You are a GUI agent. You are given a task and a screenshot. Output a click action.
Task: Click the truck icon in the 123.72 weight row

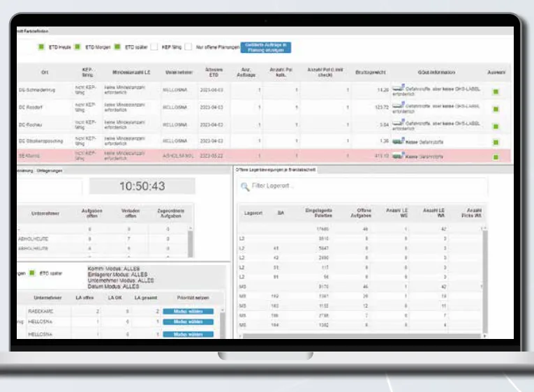coord(398,105)
